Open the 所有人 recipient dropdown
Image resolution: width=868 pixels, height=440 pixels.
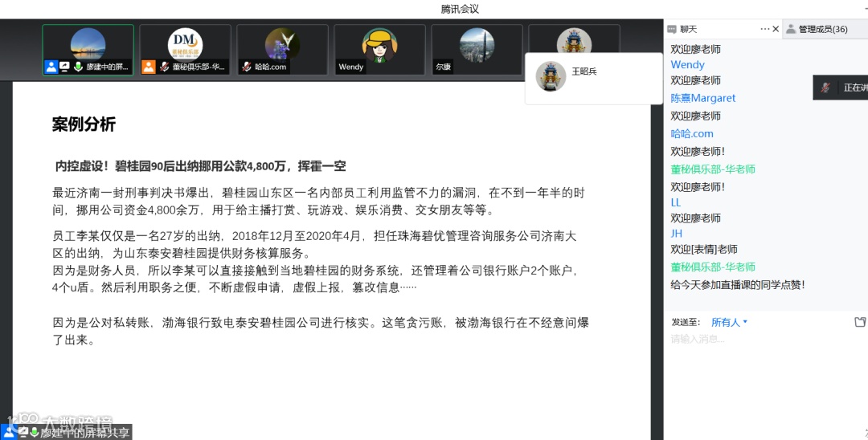(729, 322)
